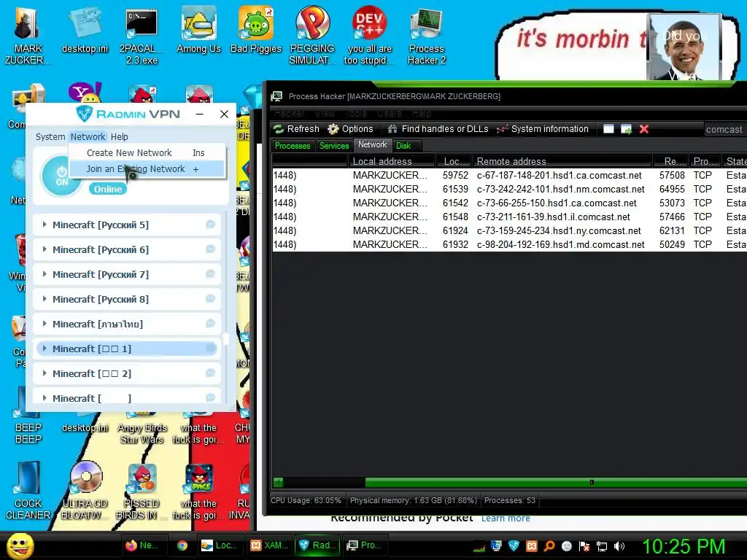The height and width of the screenshot is (560, 747).
Task: Click the Chrome taskbar icon
Action: tap(182, 545)
